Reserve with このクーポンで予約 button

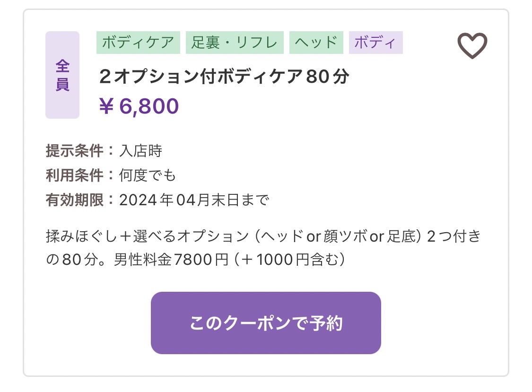[x=266, y=323]
